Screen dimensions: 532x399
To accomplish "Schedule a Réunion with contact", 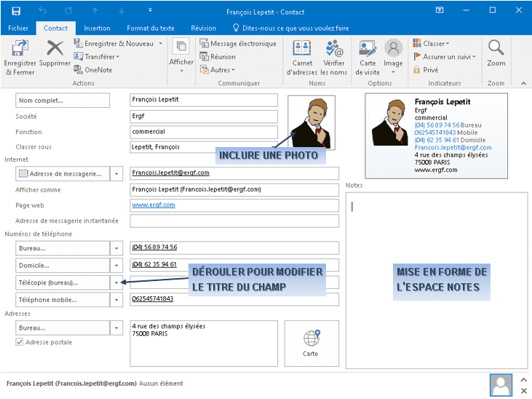I will point(218,57).
